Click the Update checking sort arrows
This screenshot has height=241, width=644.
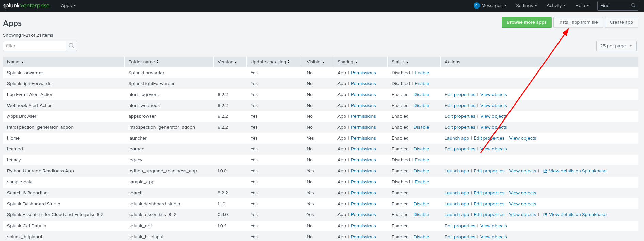tap(288, 62)
